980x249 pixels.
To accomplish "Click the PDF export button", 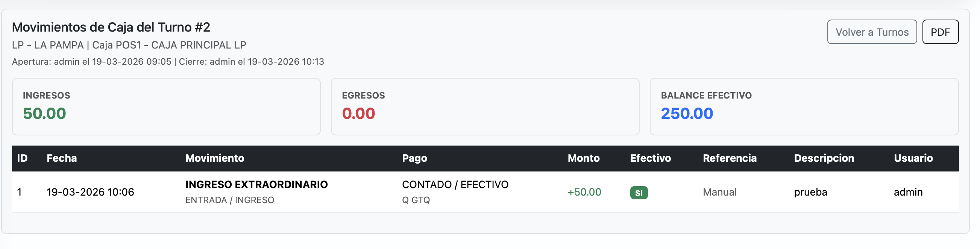I will 940,32.
